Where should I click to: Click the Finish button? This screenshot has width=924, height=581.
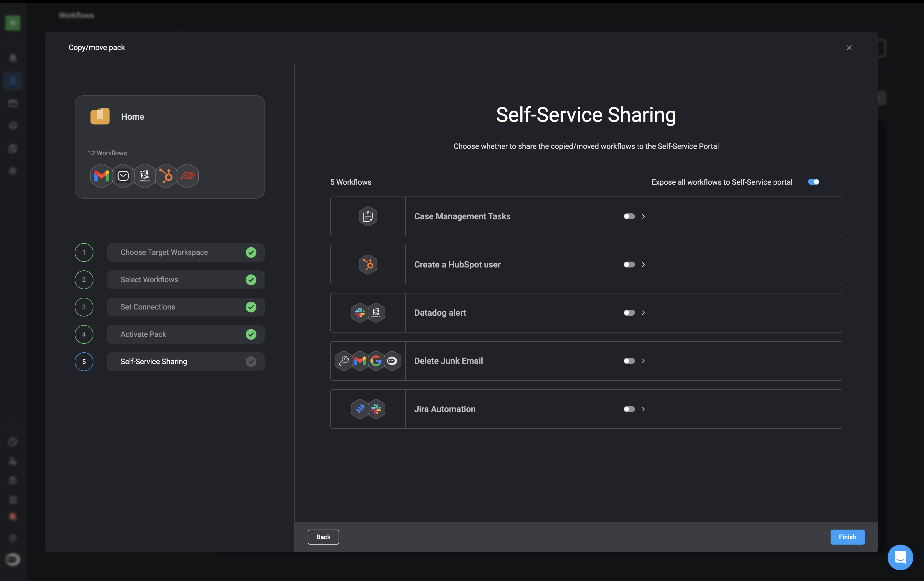[847, 537]
